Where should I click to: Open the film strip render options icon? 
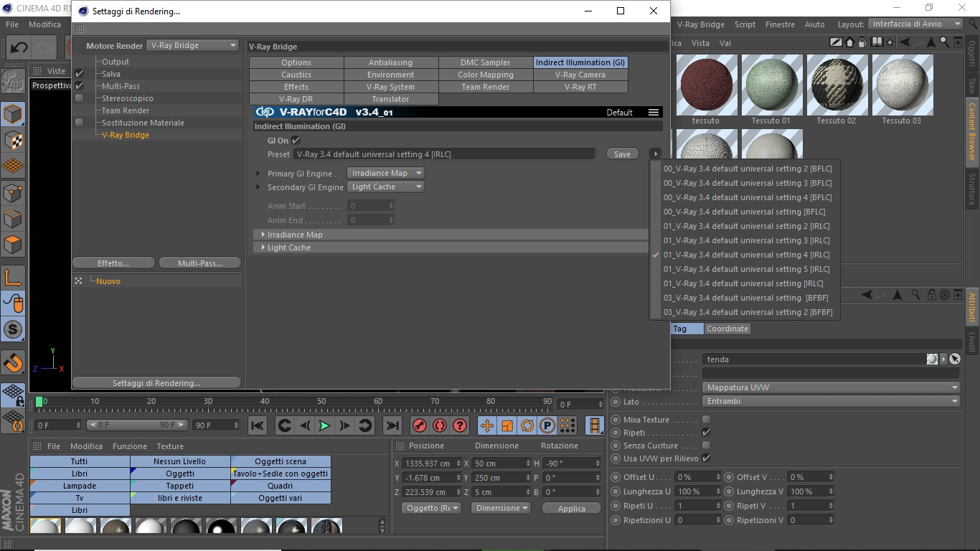(595, 425)
